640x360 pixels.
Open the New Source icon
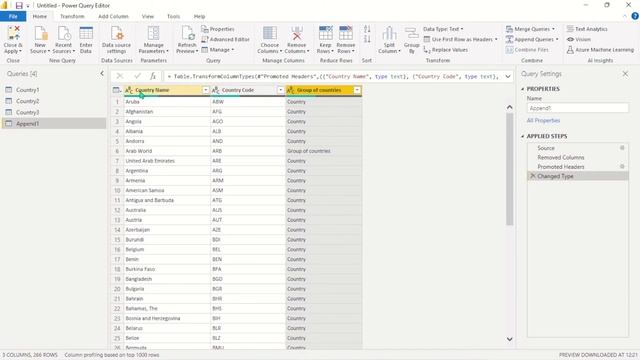(40, 33)
